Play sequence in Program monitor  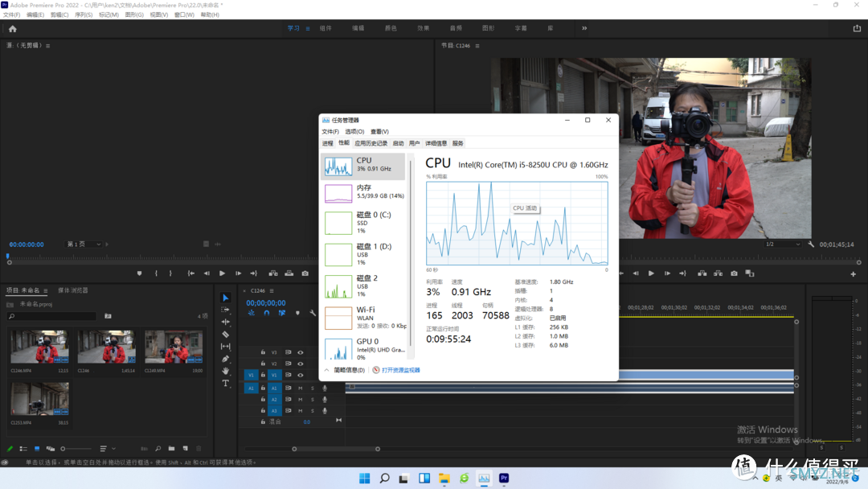pyautogui.click(x=651, y=273)
